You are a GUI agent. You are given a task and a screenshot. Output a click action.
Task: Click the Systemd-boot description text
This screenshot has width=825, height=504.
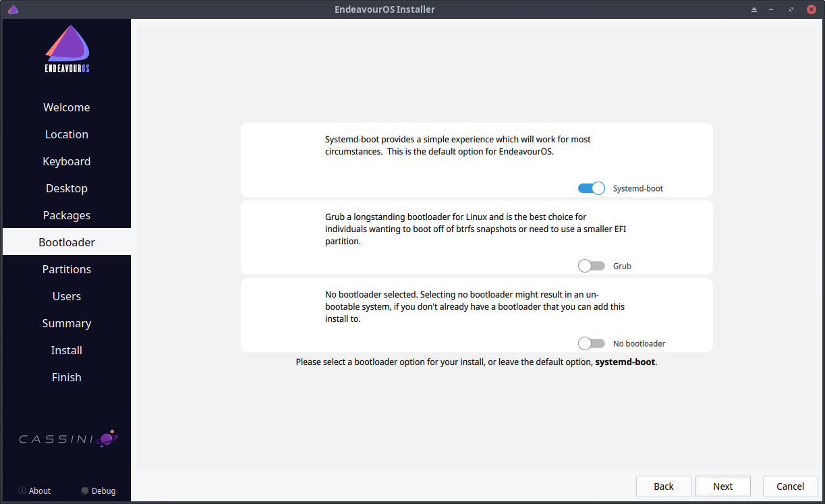[458, 145]
